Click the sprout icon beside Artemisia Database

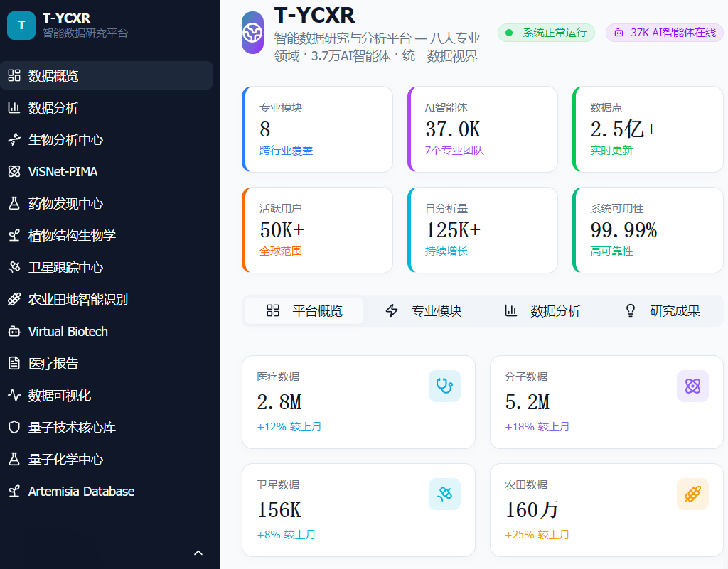pyautogui.click(x=14, y=491)
